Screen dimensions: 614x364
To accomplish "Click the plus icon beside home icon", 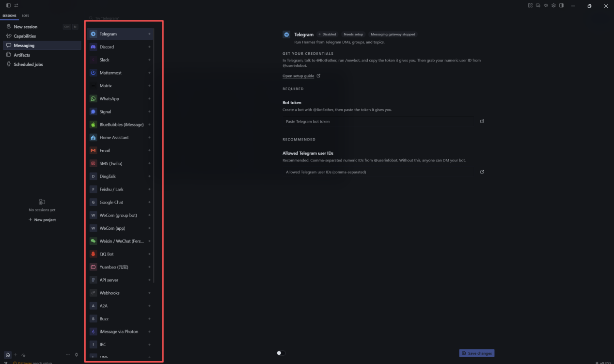I will pyautogui.click(x=16, y=355).
